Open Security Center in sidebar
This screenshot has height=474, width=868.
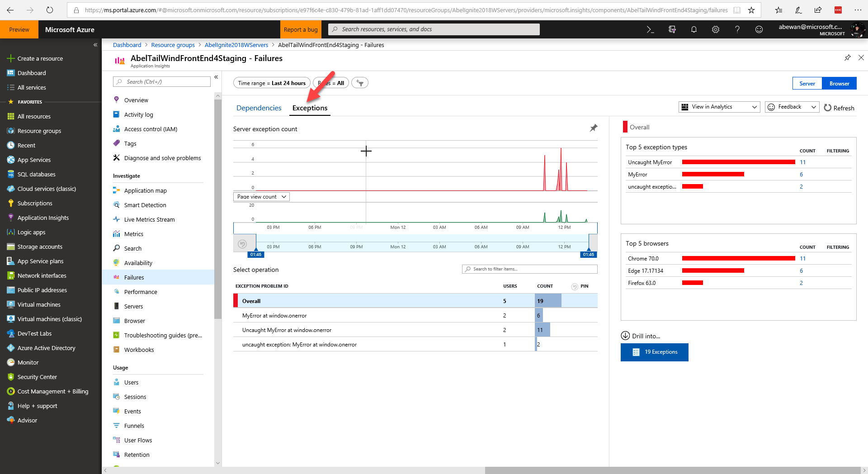(x=37, y=377)
